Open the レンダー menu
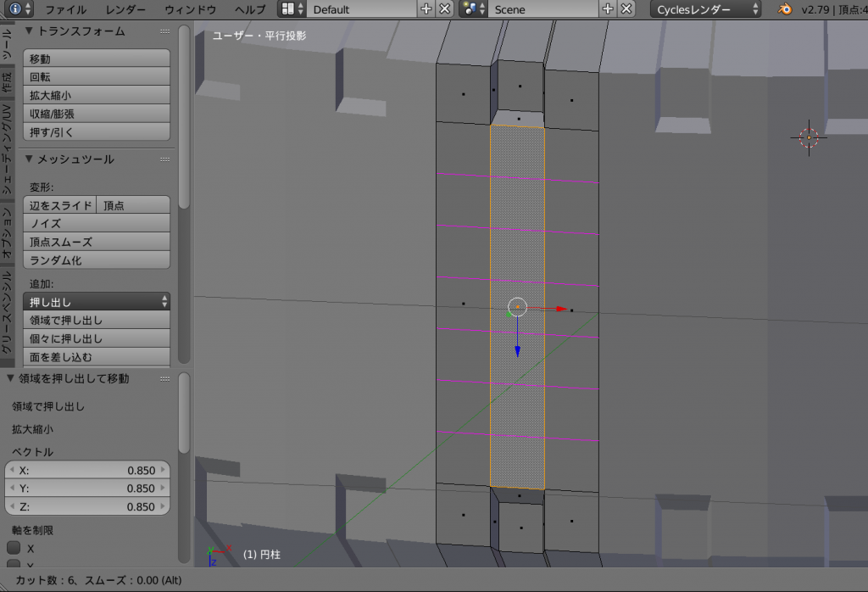The width and height of the screenshot is (868, 592). [x=125, y=9]
